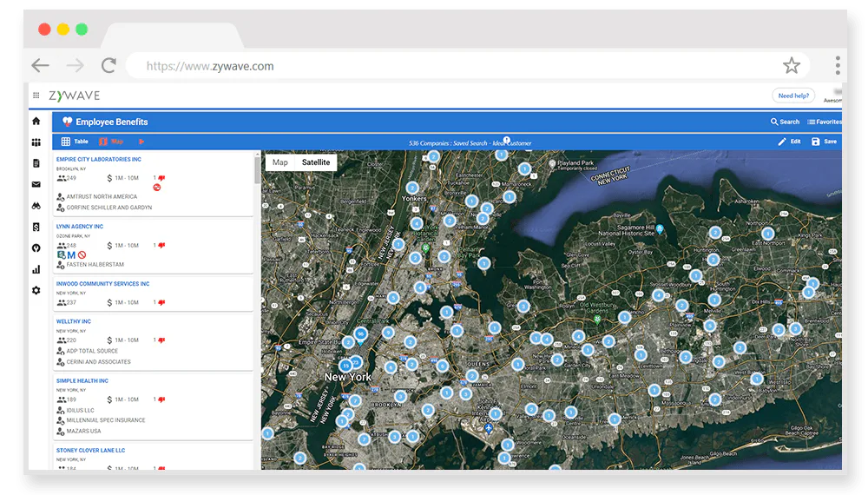
Task: Bookmark the page with the star icon
Action: (x=792, y=65)
